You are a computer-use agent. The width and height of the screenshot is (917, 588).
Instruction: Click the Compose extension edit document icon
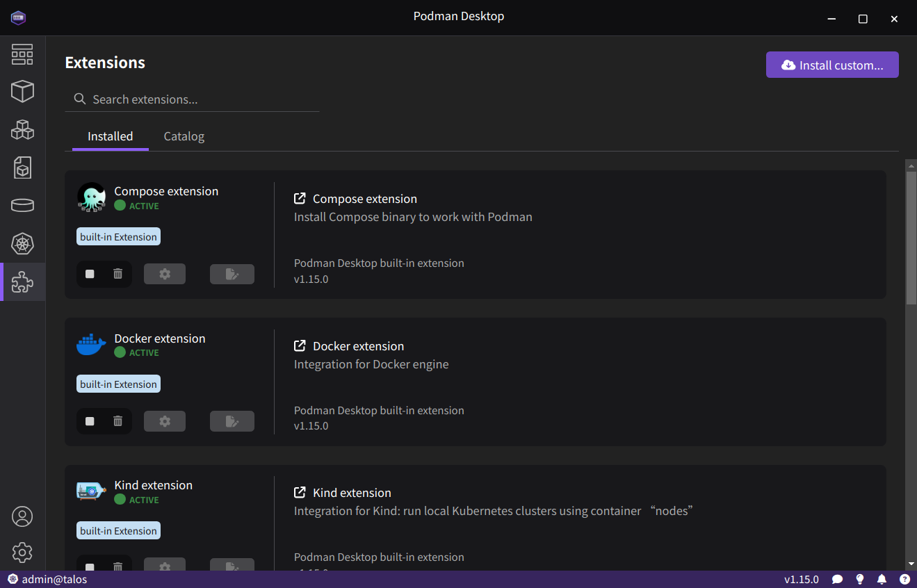(232, 274)
